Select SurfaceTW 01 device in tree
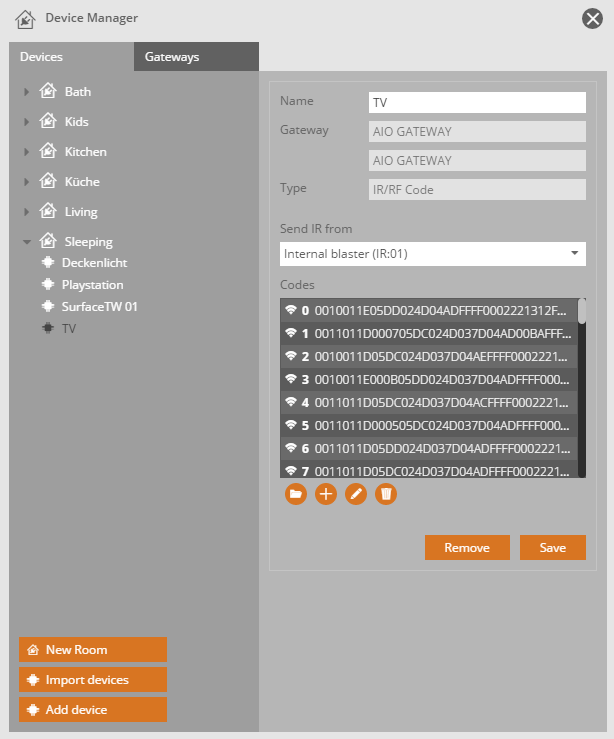The width and height of the screenshot is (614, 739). pos(99,307)
